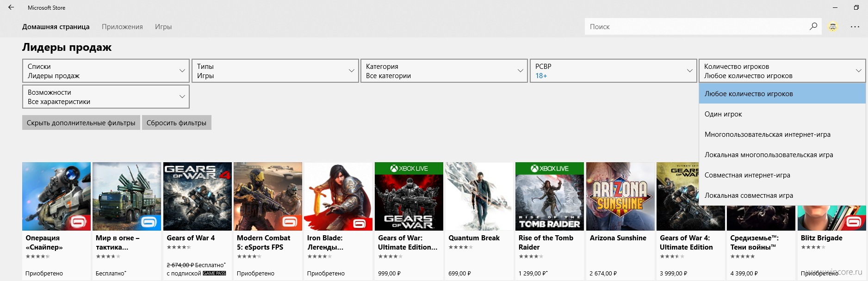Click the Game Pass badge
Image resolution: width=868 pixels, height=281 pixels.
(214, 274)
